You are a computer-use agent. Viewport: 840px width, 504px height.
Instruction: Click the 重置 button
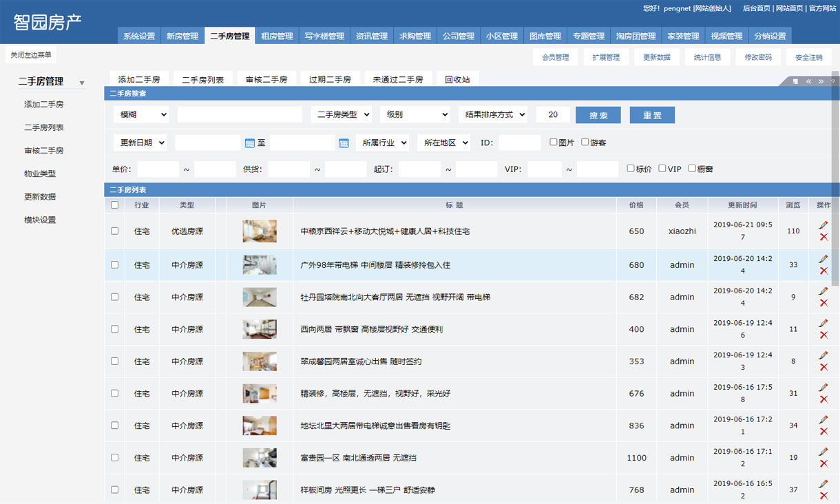coord(652,115)
